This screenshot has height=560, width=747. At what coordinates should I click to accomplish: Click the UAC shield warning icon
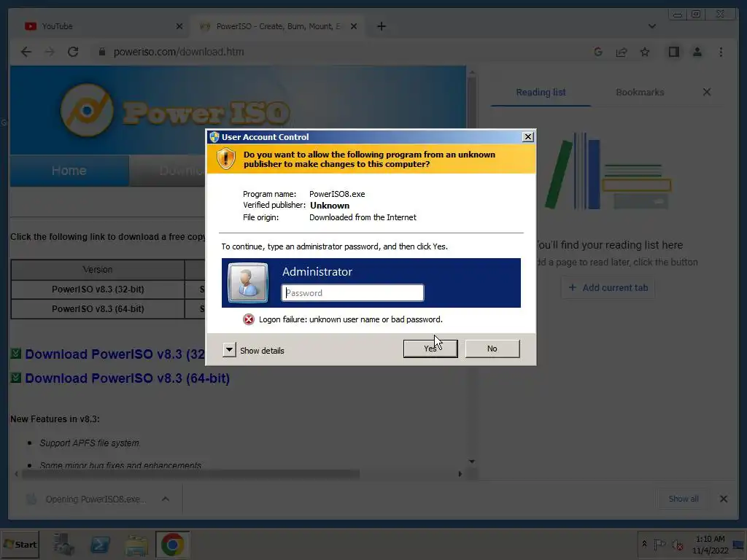(226, 158)
